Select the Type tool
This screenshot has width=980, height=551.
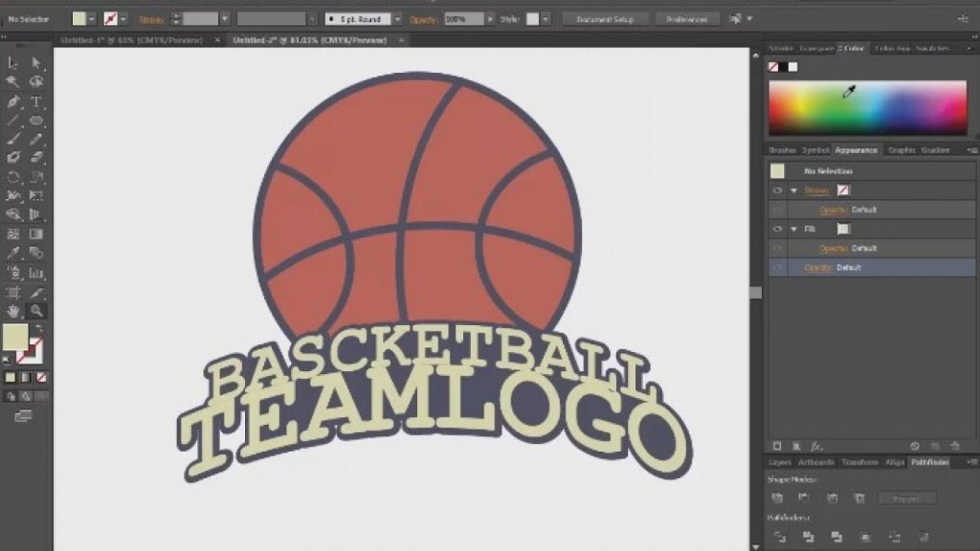[x=35, y=100]
